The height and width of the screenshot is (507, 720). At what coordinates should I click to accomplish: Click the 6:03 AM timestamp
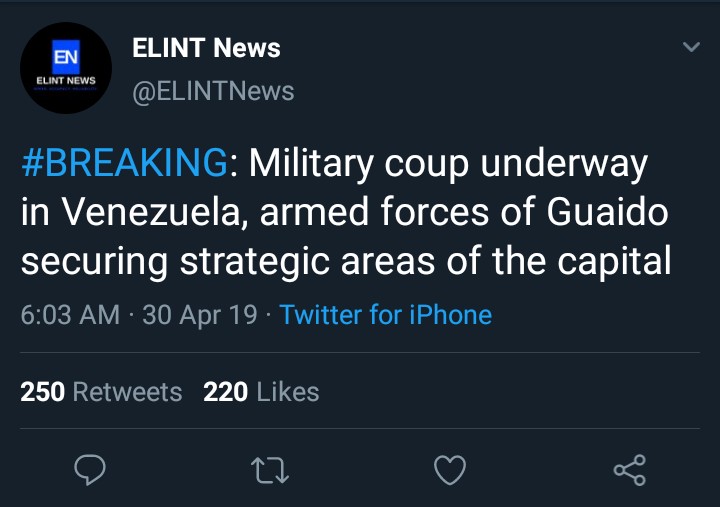coord(70,315)
